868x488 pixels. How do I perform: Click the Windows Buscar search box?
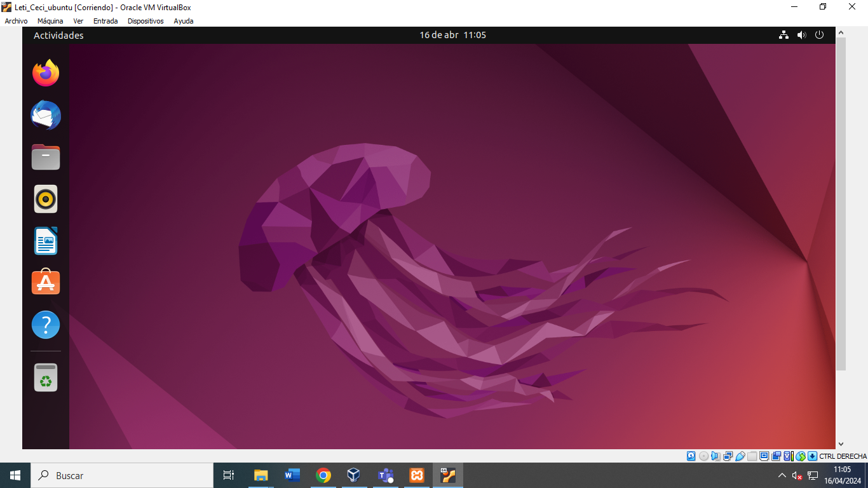(x=121, y=475)
